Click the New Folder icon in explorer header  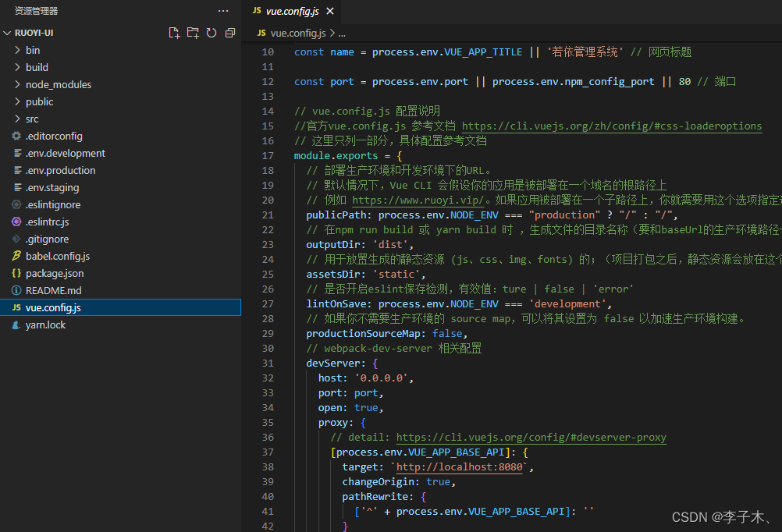(193, 33)
